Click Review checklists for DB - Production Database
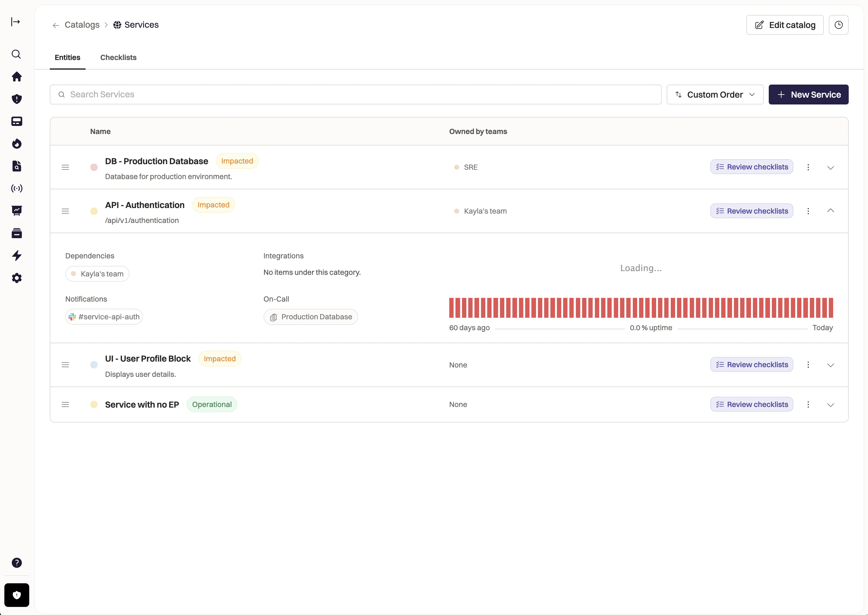This screenshot has width=868, height=615. pos(751,167)
